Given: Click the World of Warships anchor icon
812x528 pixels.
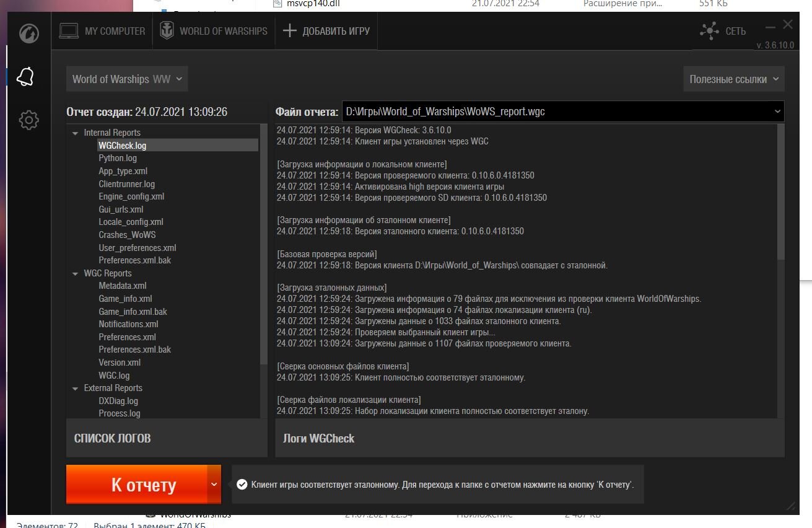Looking at the screenshot, I should (167, 31).
